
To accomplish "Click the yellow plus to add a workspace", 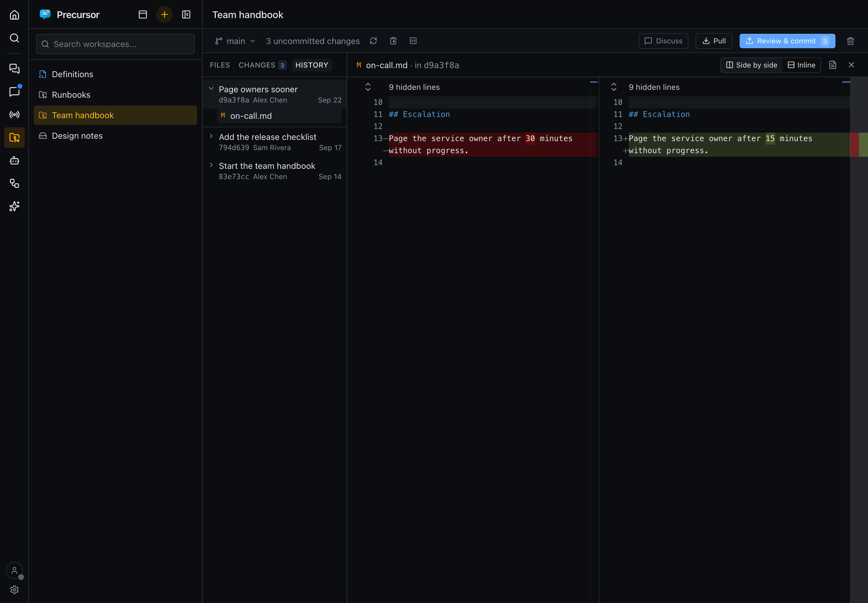I will 164,14.
